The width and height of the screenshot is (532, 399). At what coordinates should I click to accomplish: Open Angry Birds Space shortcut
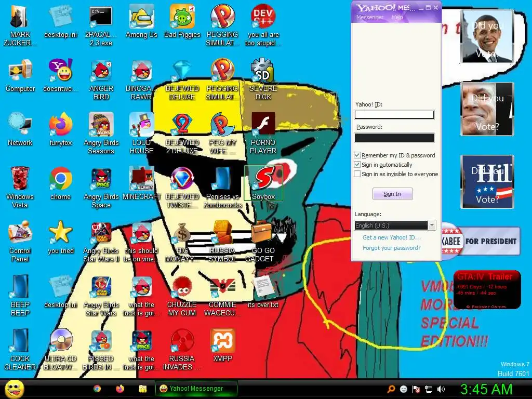(x=101, y=188)
